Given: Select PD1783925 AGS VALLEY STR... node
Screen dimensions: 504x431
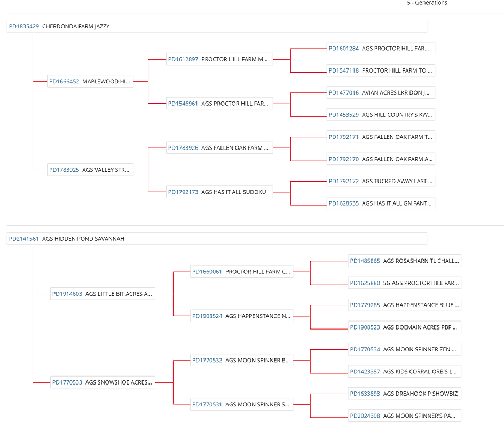Looking at the screenshot, I should pyautogui.click(x=90, y=170).
